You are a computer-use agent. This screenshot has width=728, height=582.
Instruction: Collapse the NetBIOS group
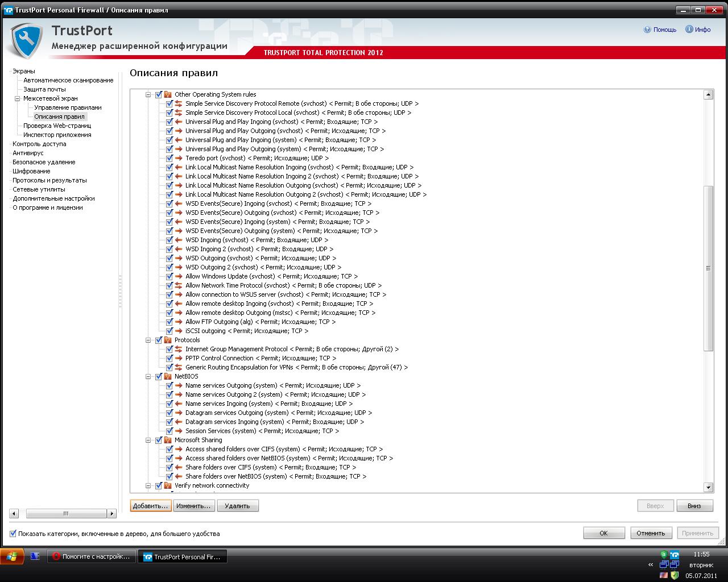(x=148, y=376)
